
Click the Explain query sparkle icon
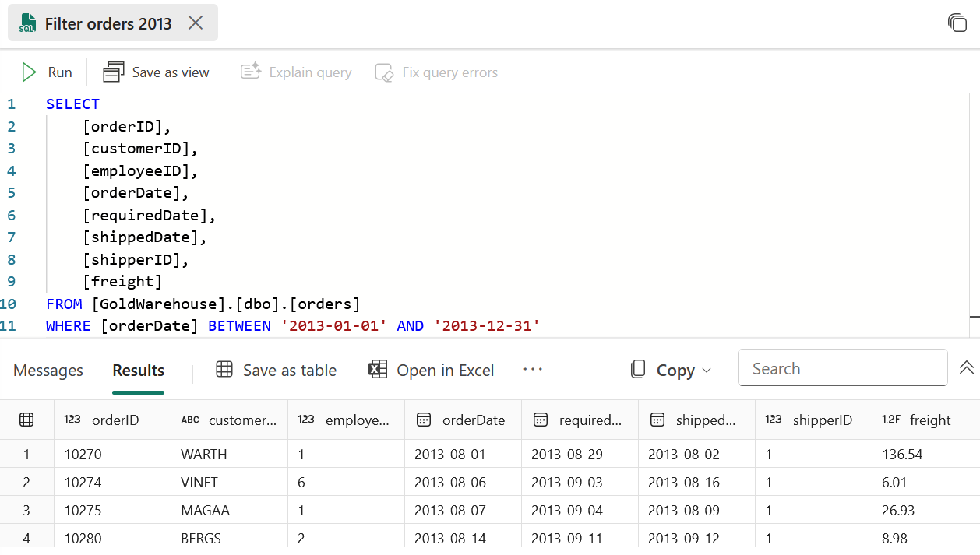pos(251,72)
